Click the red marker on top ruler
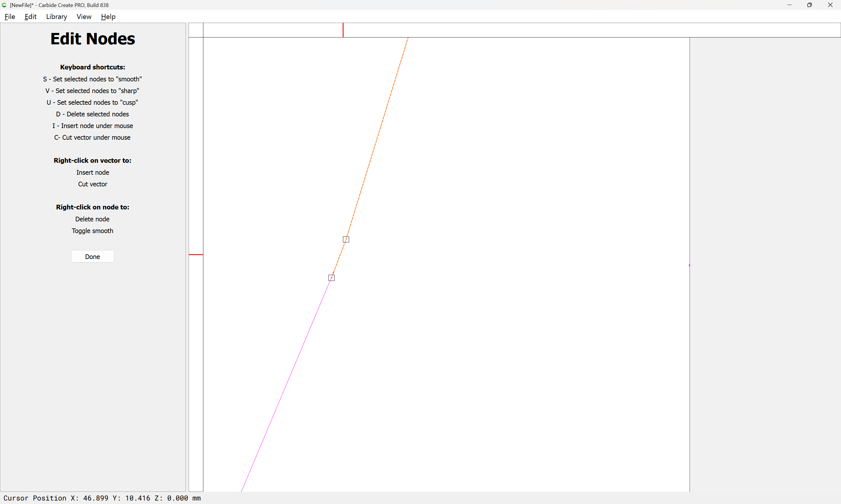Screen dimensions: 841x504 tap(343, 30)
